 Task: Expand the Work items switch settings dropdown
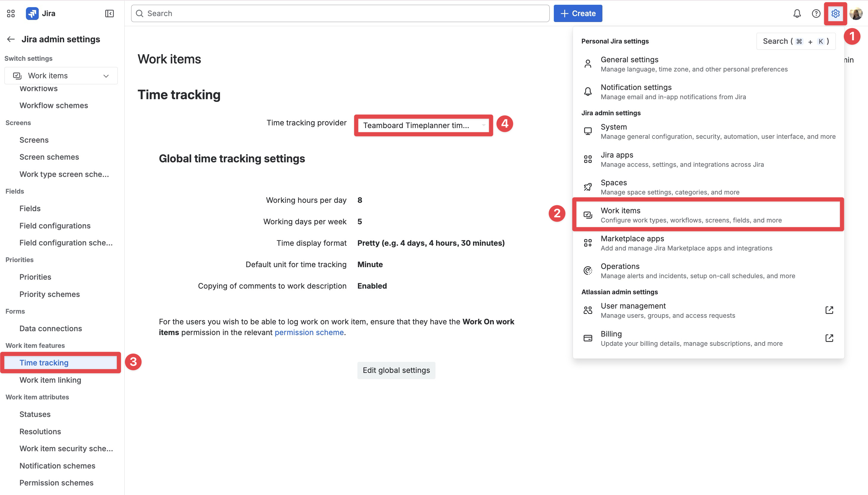click(61, 76)
